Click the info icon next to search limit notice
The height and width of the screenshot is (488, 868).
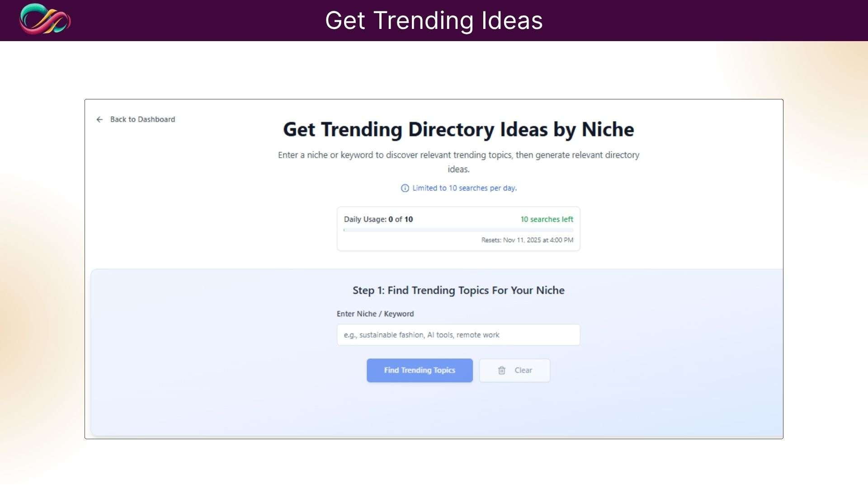(404, 188)
